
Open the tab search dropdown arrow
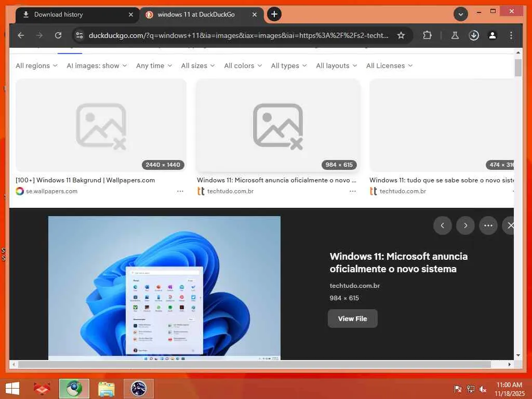tap(461, 14)
